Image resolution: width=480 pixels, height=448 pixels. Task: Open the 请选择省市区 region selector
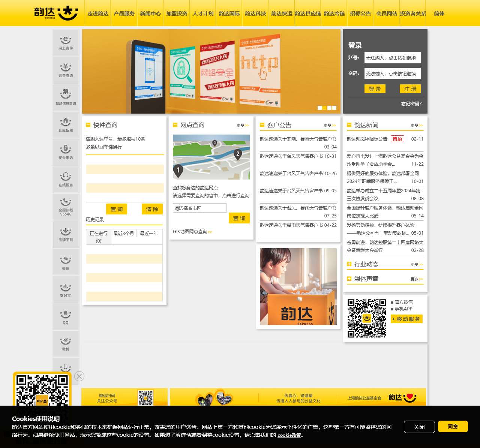point(199,208)
